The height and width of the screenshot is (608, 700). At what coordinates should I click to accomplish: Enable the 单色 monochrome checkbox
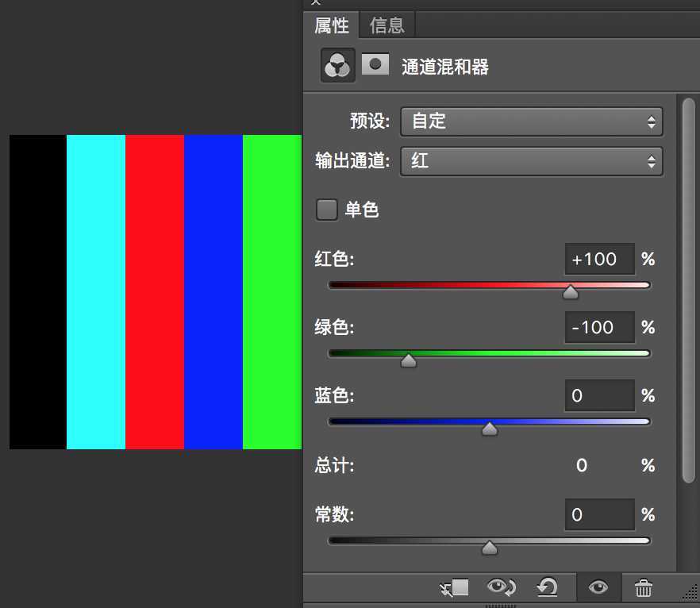[x=326, y=210]
